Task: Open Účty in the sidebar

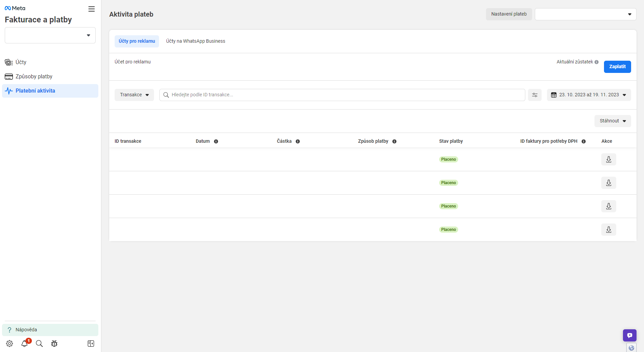Action: click(x=50, y=62)
